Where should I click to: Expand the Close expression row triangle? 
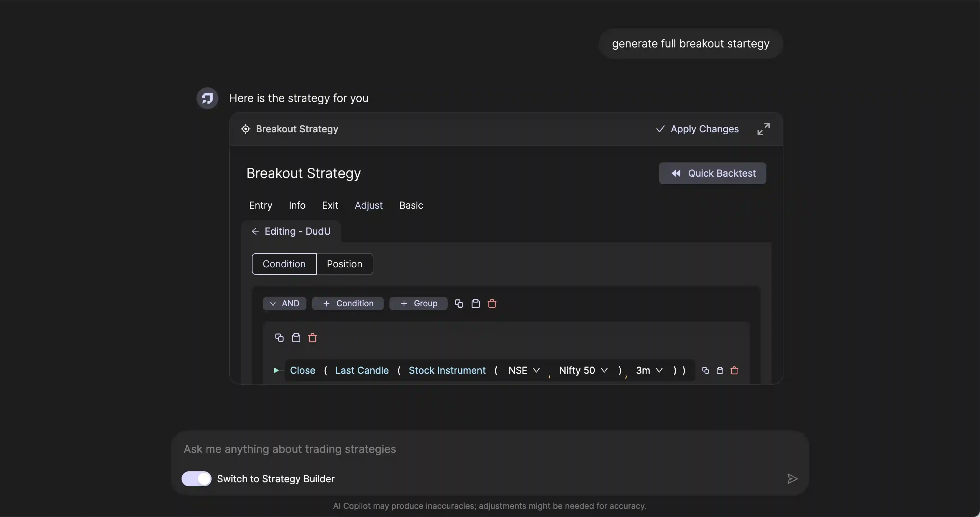click(276, 370)
